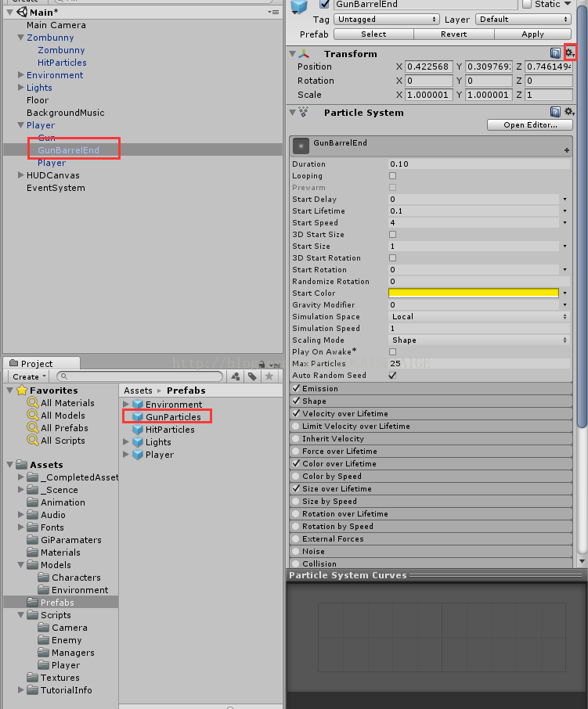The height and width of the screenshot is (709, 588).
Task: Click the prefab Apply button
Action: click(533, 34)
